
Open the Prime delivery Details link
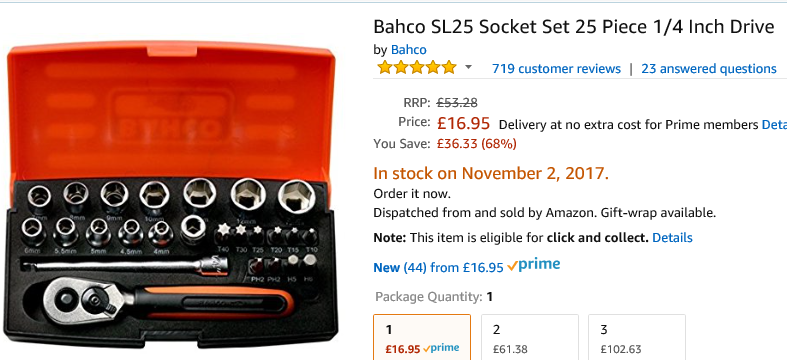774,125
